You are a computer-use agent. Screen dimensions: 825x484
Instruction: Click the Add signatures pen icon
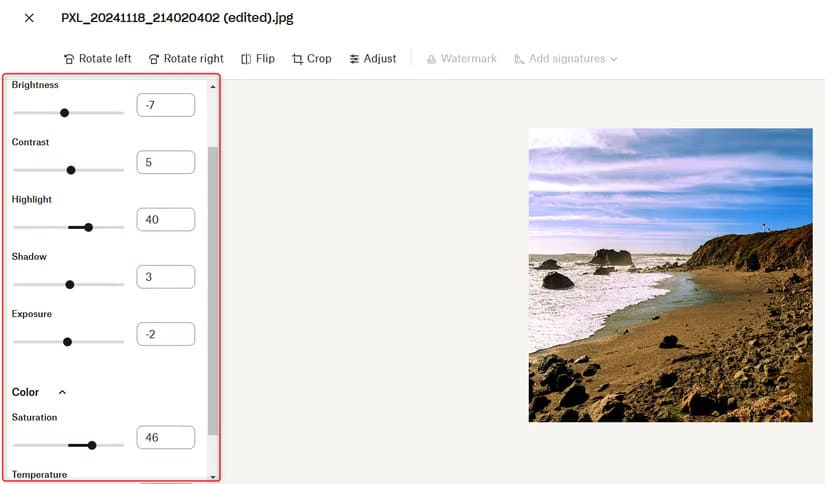pos(519,59)
